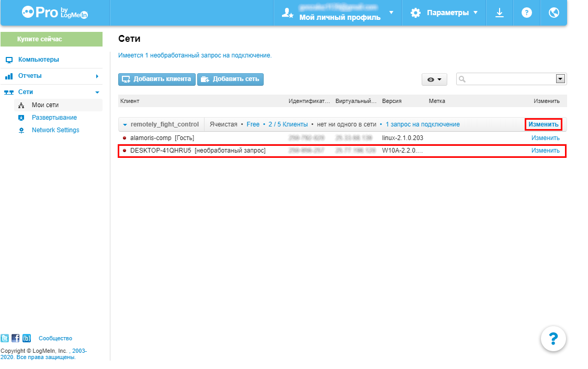Click the globe language icon
This screenshot has width=588, height=369.
[x=554, y=13]
